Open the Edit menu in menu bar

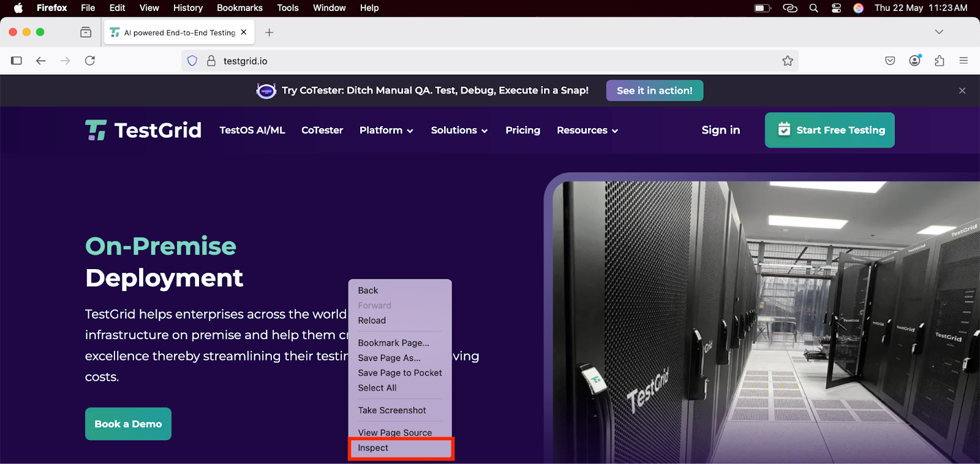tap(117, 8)
